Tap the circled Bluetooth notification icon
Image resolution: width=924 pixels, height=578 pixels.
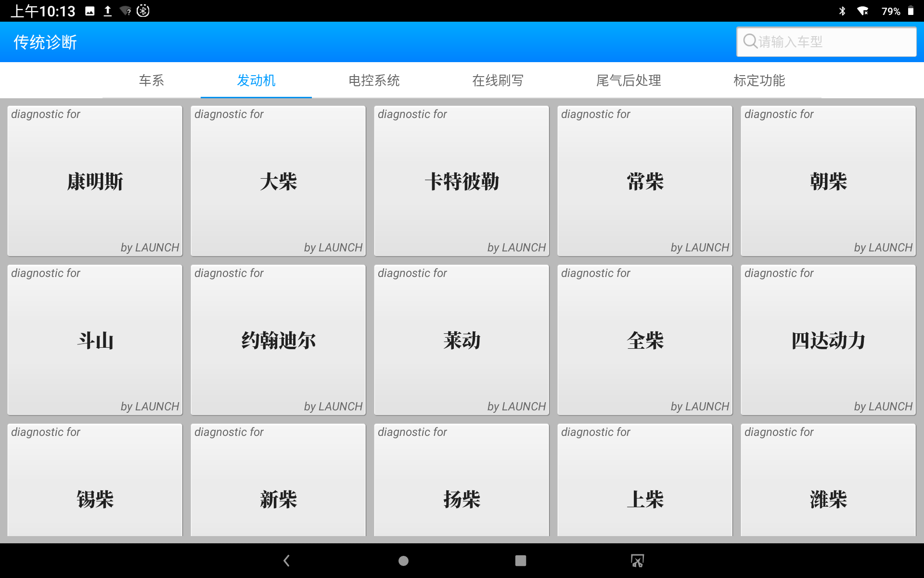(x=143, y=11)
